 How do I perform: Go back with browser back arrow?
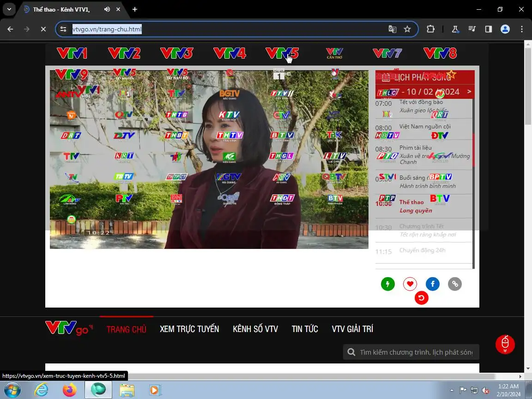pos(10,29)
